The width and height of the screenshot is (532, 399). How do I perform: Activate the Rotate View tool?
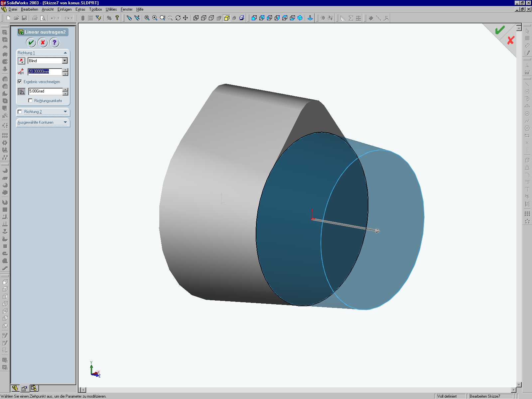pos(178,18)
